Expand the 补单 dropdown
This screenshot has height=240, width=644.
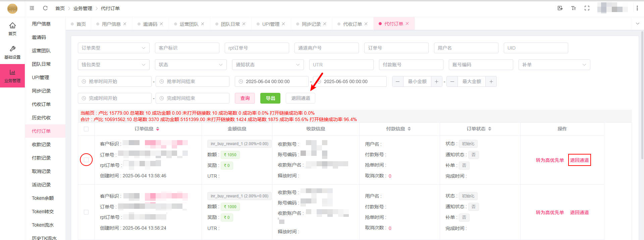click(x=554, y=65)
